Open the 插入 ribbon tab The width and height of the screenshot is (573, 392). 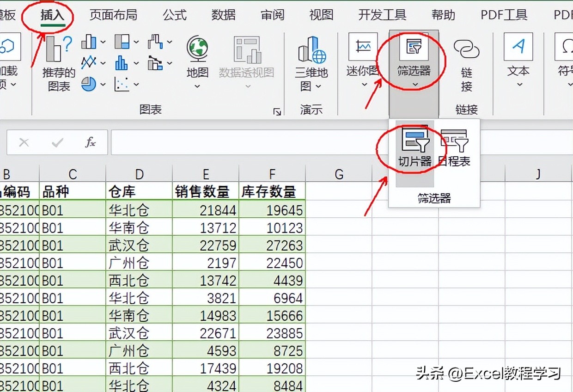click(52, 15)
